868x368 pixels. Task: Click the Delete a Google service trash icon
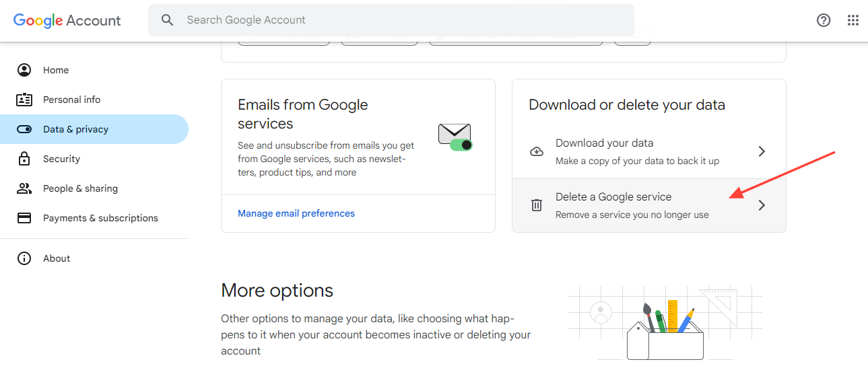[537, 205]
